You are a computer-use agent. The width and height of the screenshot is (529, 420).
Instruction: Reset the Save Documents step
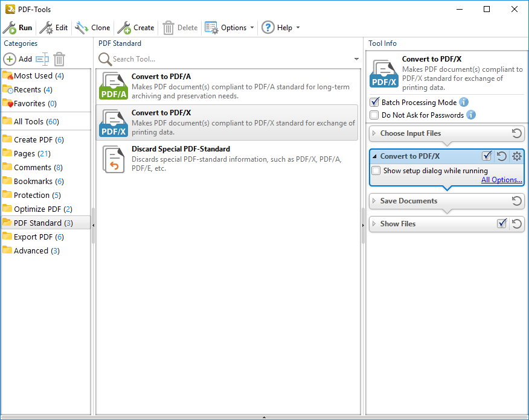pos(516,201)
